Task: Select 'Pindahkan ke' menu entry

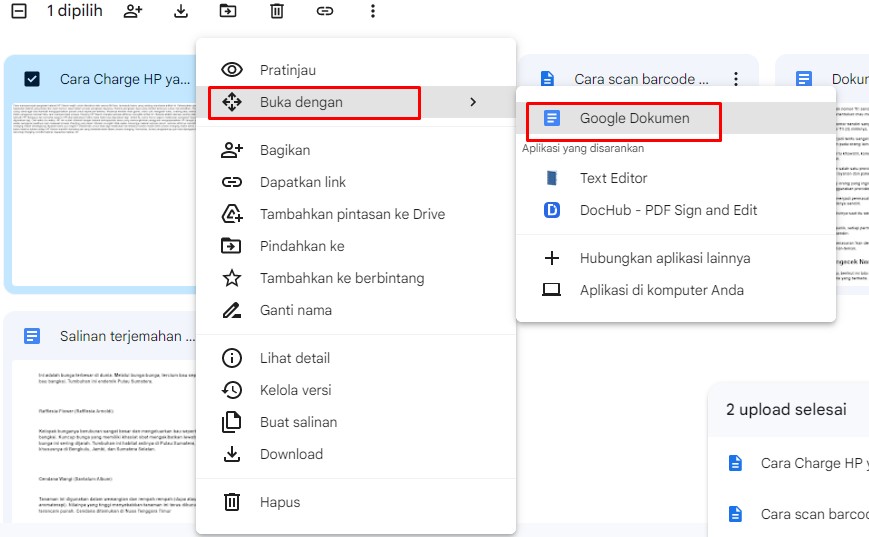Action: pyautogui.click(x=356, y=246)
